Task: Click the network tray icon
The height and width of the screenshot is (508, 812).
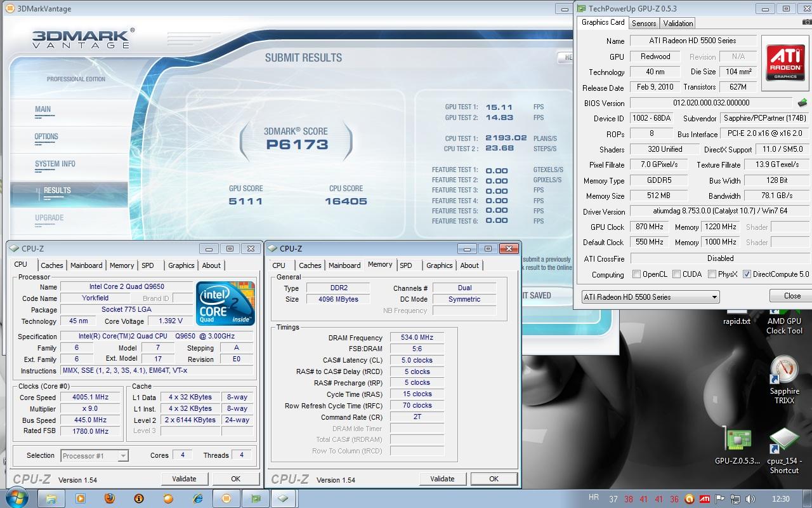Action: (x=736, y=499)
